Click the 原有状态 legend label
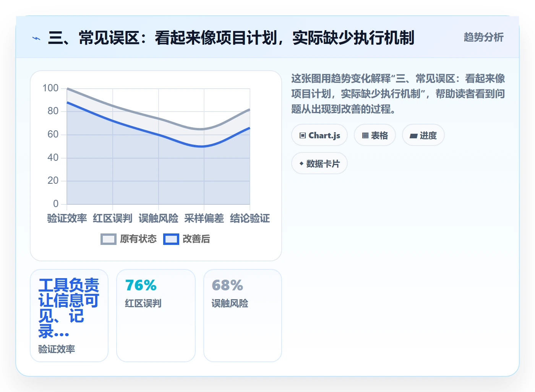Screen dimensions: 535x392 point(138,239)
